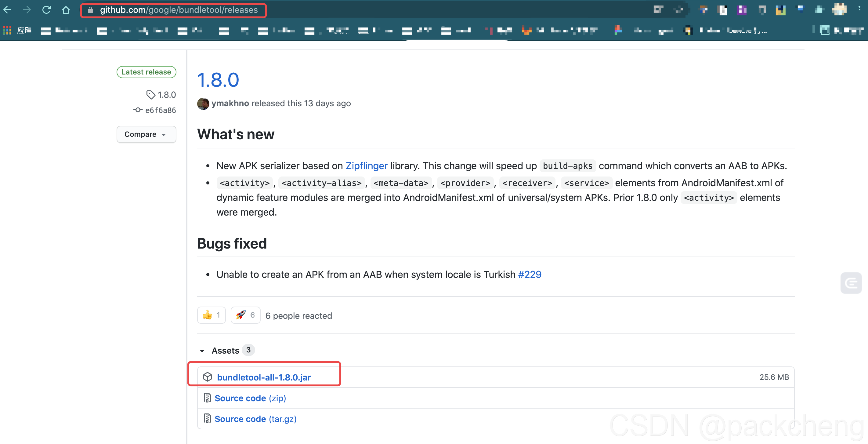868x444 pixels.
Task: Download Source code (zip)
Action: click(x=250, y=398)
